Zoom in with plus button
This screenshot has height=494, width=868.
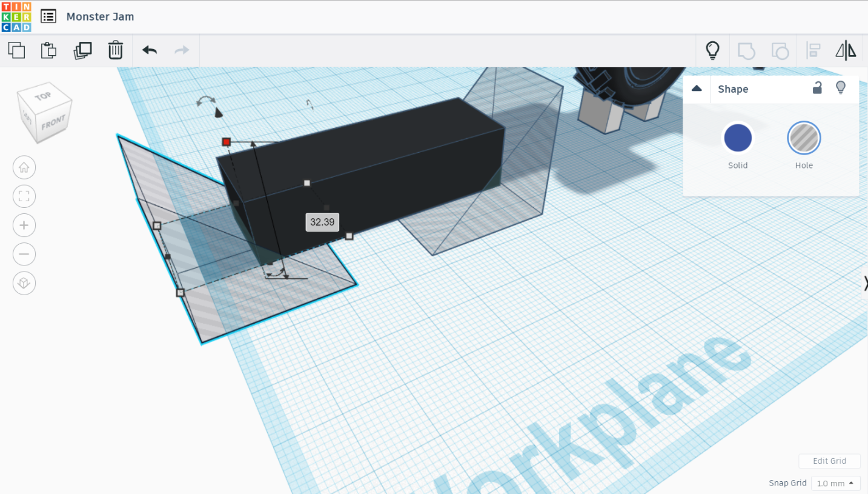tap(24, 225)
